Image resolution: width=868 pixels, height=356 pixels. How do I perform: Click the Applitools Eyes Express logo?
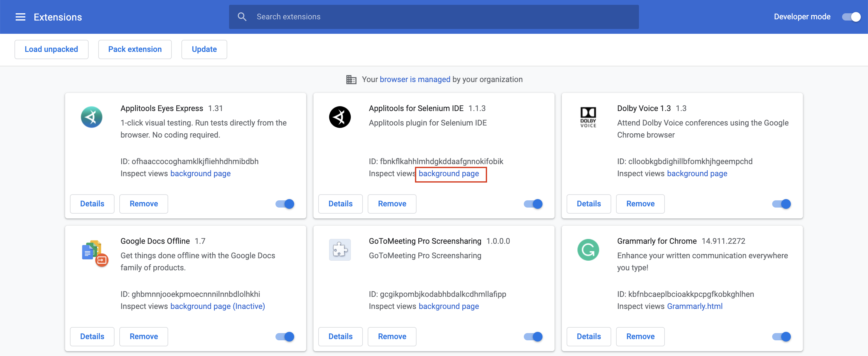tap(92, 117)
